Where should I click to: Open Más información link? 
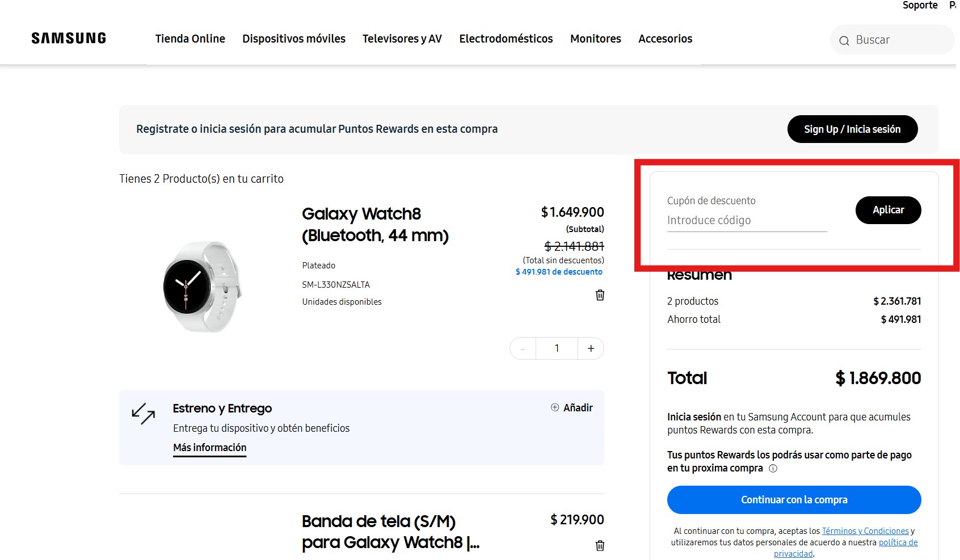click(210, 448)
